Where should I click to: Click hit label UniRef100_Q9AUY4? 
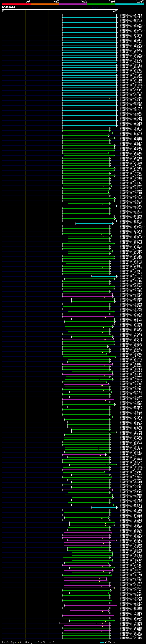[x=131, y=120]
